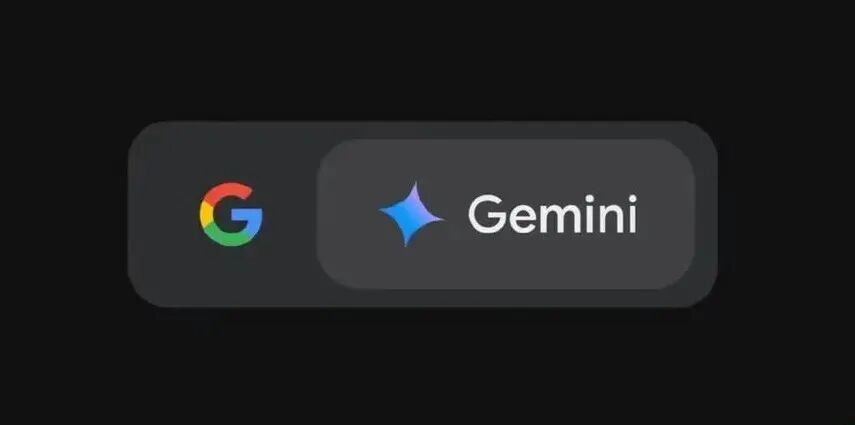
Task: Choose the Gemini tab in the switcher
Action: [x=505, y=214]
